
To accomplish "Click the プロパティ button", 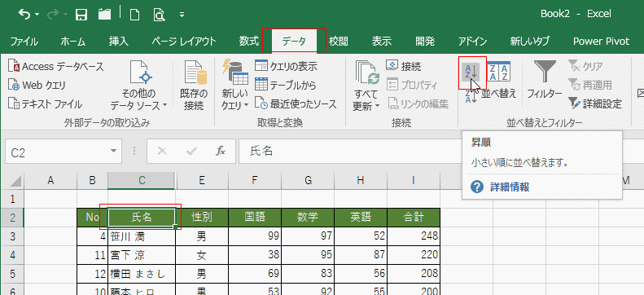I will click(x=412, y=85).
